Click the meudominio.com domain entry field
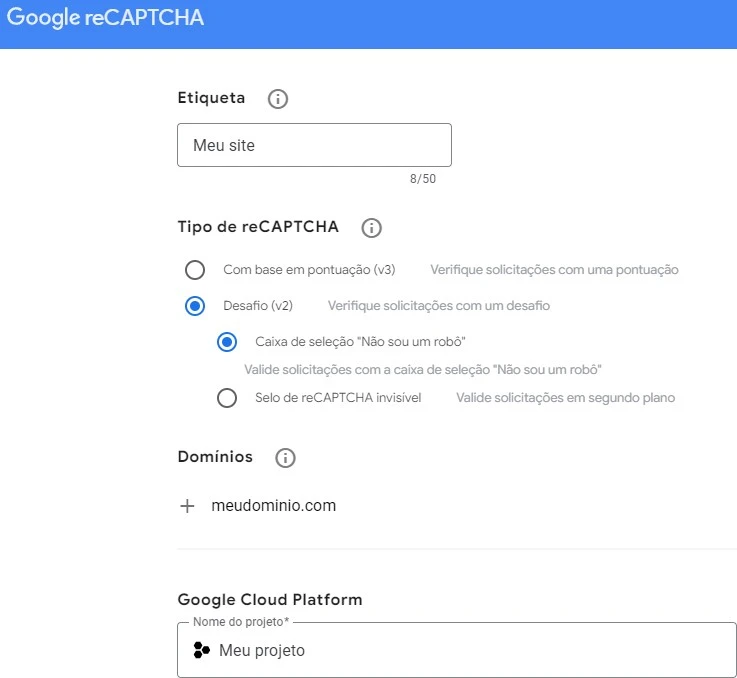Viewport: 737px width, 678px height. click(x=274, y=506)
